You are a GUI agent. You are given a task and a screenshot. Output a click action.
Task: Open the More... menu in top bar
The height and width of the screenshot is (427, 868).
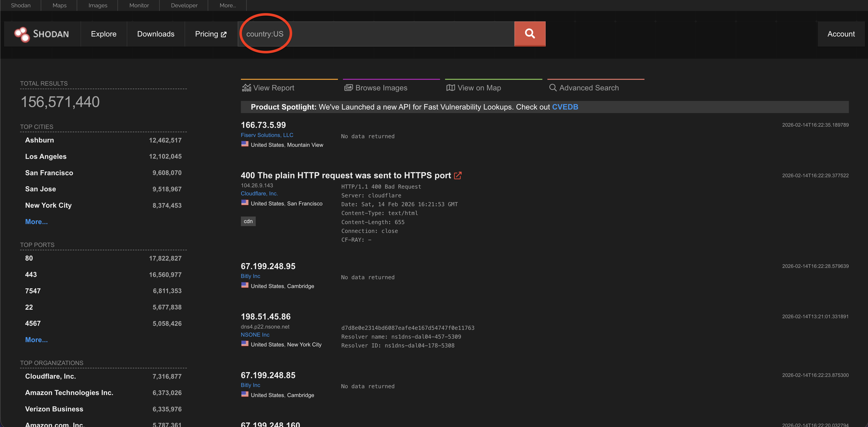click(228, 5)
